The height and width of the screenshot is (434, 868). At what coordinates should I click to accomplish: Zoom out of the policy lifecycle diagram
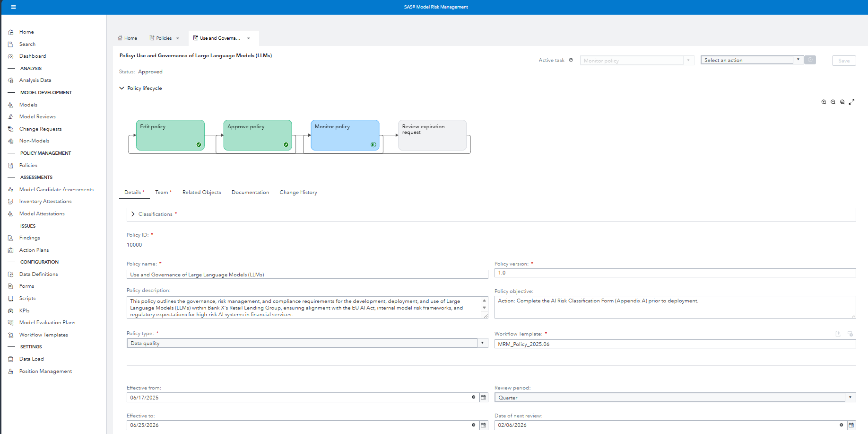pos(833,102)
